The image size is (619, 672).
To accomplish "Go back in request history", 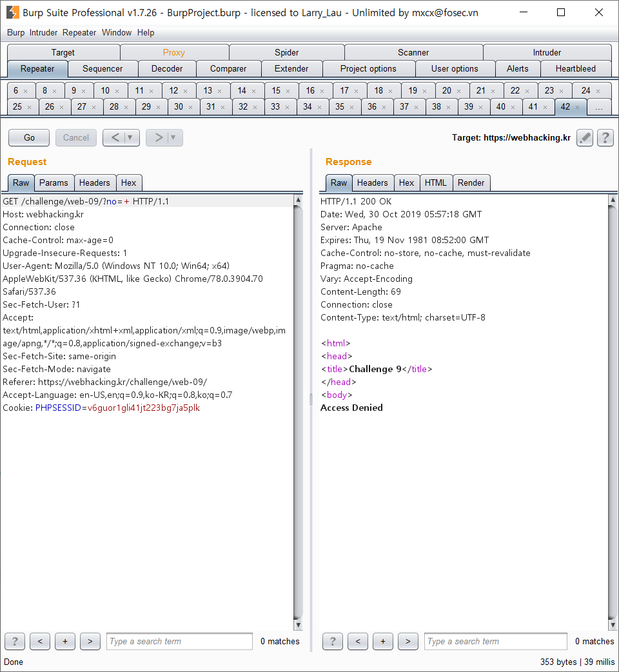I will 115,137.
